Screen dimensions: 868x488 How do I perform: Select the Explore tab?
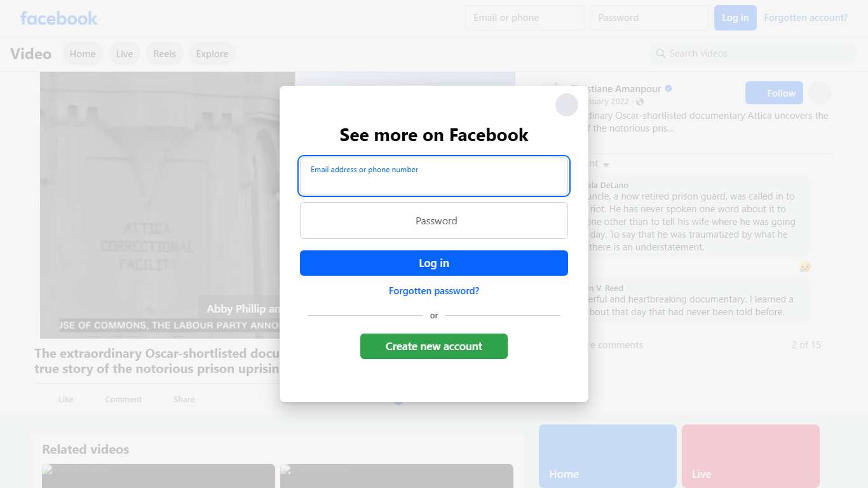212,54
